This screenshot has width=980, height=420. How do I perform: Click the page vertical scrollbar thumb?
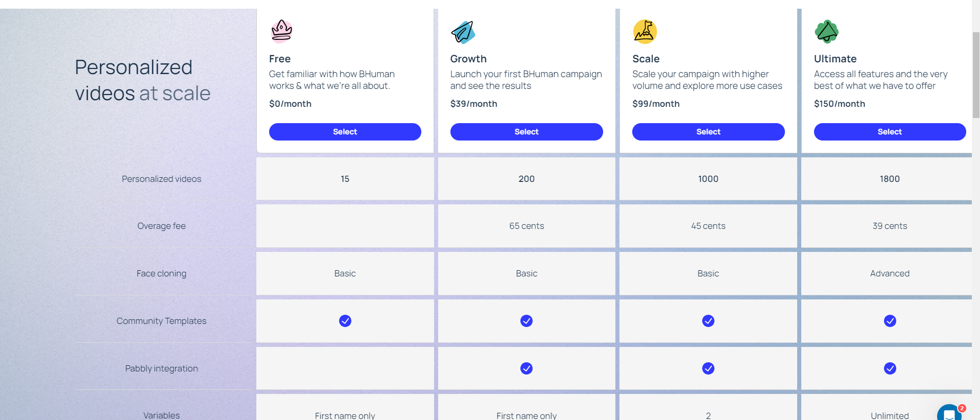point(976,75)
